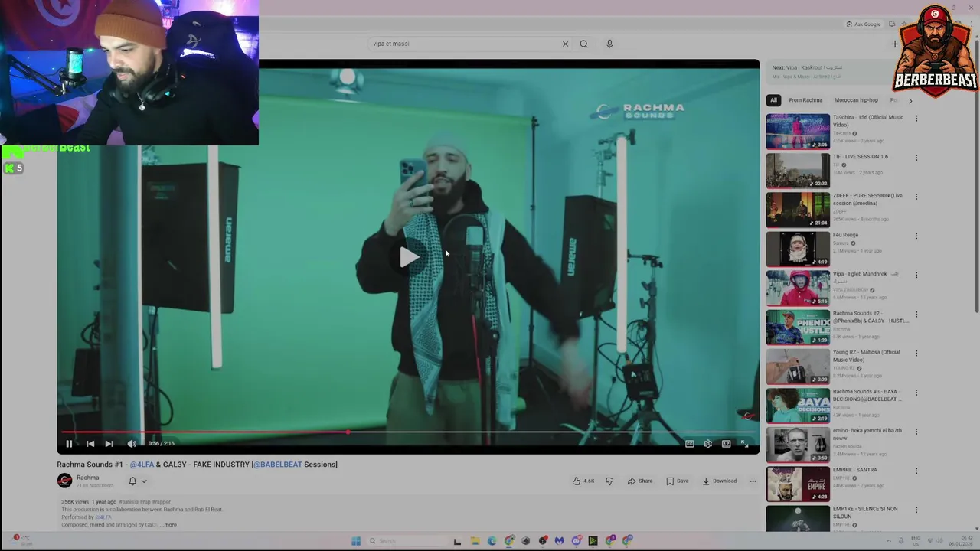
Task: Open the @4LFA link in the title
Action: click(x=142, y=464)
